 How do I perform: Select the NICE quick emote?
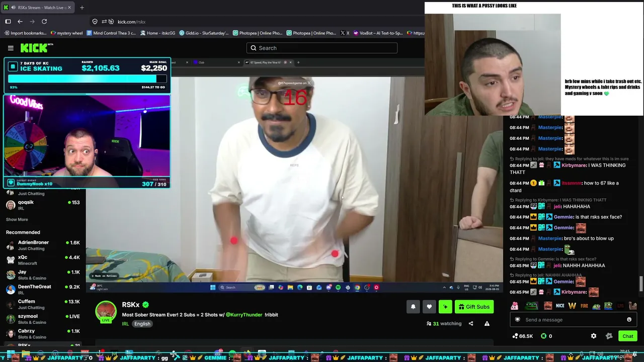pyautogui.click(x=560, y=306)
